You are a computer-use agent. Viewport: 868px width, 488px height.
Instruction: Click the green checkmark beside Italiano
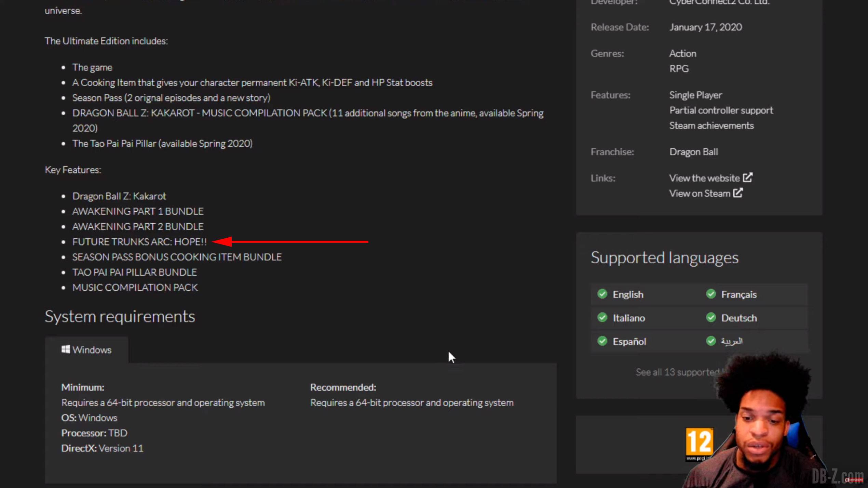(x=602, y=317)
